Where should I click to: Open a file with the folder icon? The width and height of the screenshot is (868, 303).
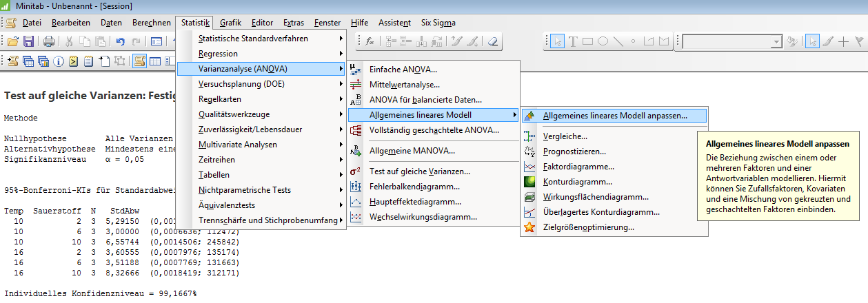(x=13, y=41)
